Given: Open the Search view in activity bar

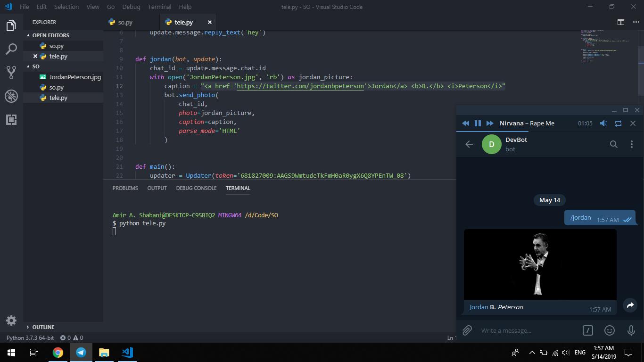Looking at the screenshot, I should [x=11, y=49].
